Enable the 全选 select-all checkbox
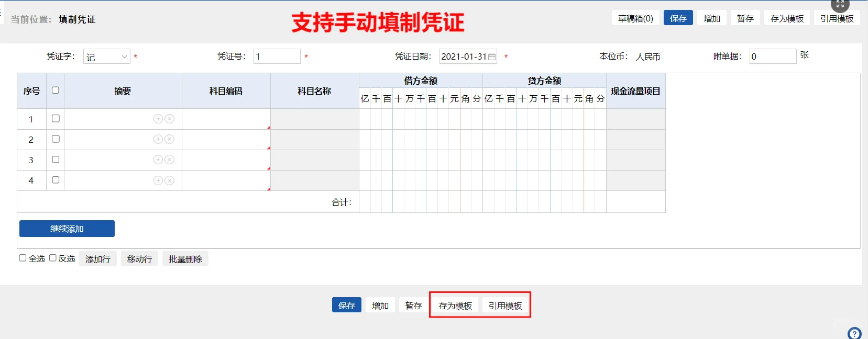 pyautogui.click(x=23, y=258)
